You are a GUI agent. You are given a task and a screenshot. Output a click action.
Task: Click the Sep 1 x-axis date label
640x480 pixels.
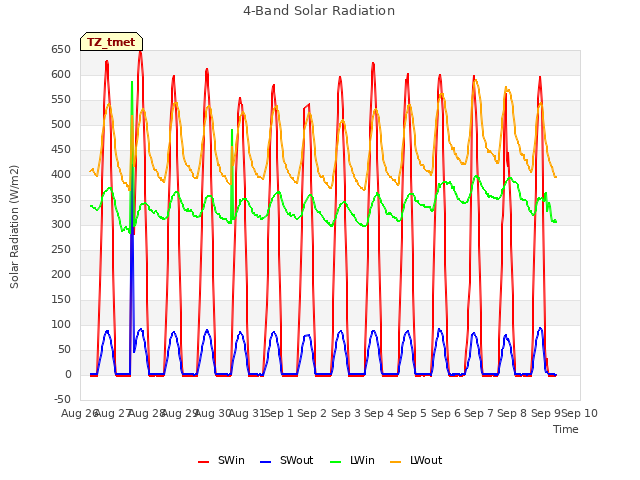pyautogui.click(x=279, y=413)
